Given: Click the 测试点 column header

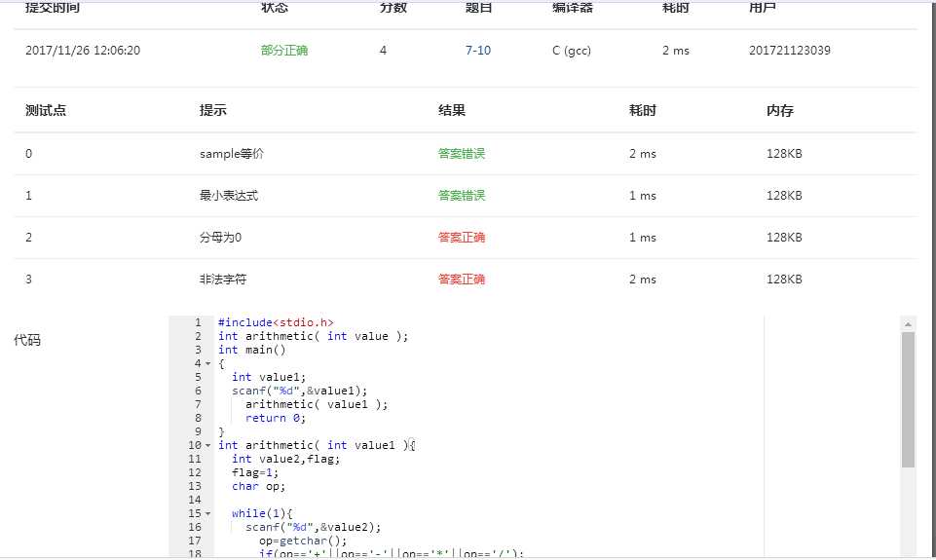Looking at the screenshot, I should tap(46, 111).
